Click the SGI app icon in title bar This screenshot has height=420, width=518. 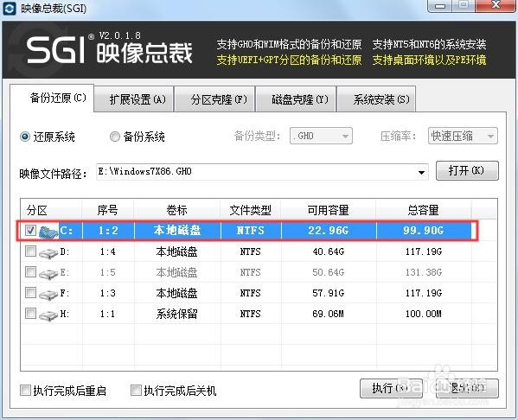point(9,9)
